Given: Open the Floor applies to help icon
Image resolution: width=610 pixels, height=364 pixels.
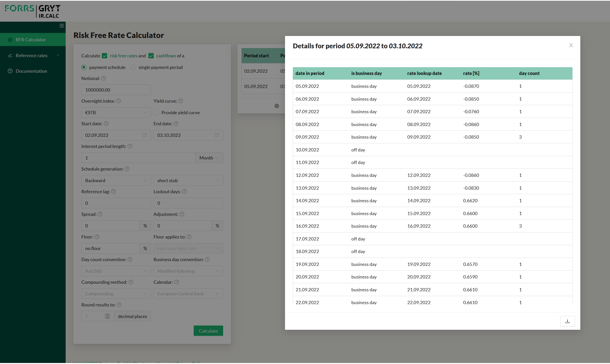Looking at the screenshot, I should (189, 237).
